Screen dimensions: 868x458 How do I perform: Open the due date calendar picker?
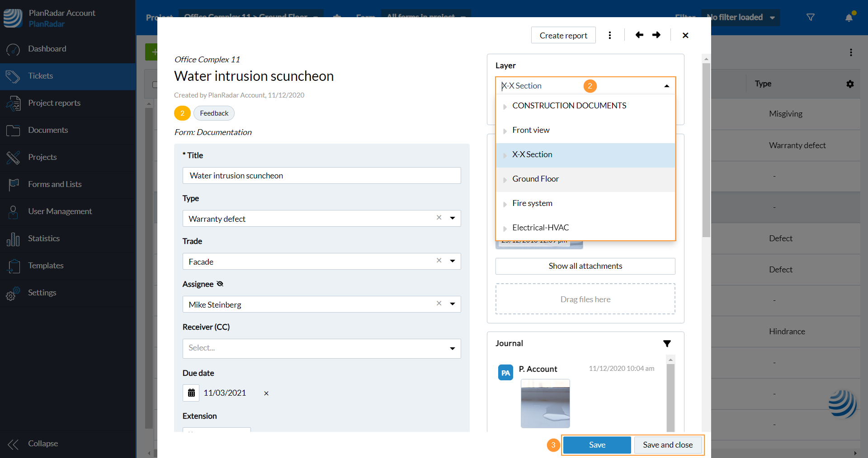click(x=191, y=393)
